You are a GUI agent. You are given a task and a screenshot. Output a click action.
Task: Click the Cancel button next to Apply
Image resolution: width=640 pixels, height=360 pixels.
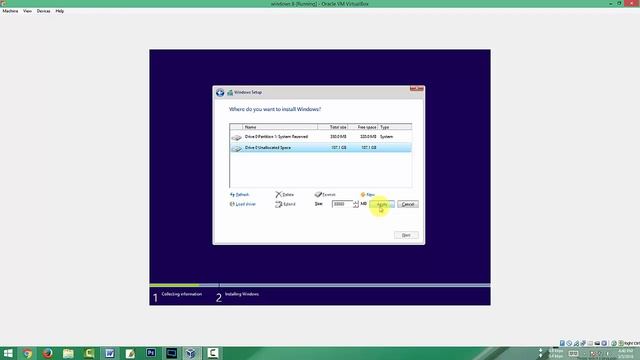408,204
